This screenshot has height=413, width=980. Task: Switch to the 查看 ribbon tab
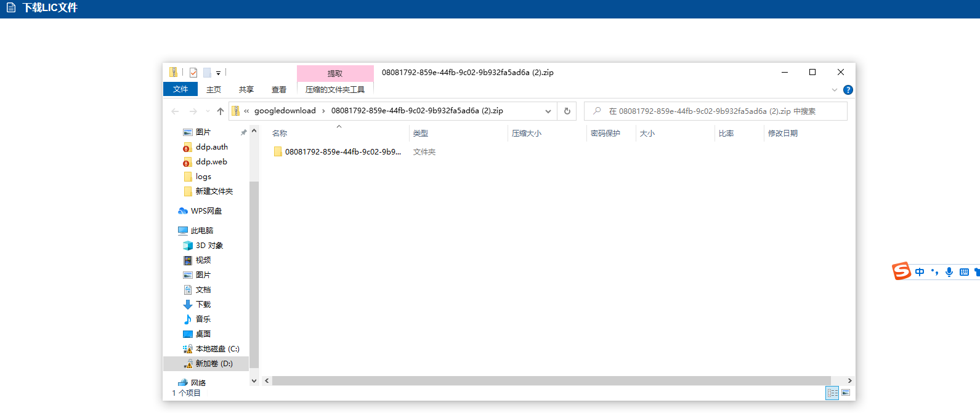point(279,90)
